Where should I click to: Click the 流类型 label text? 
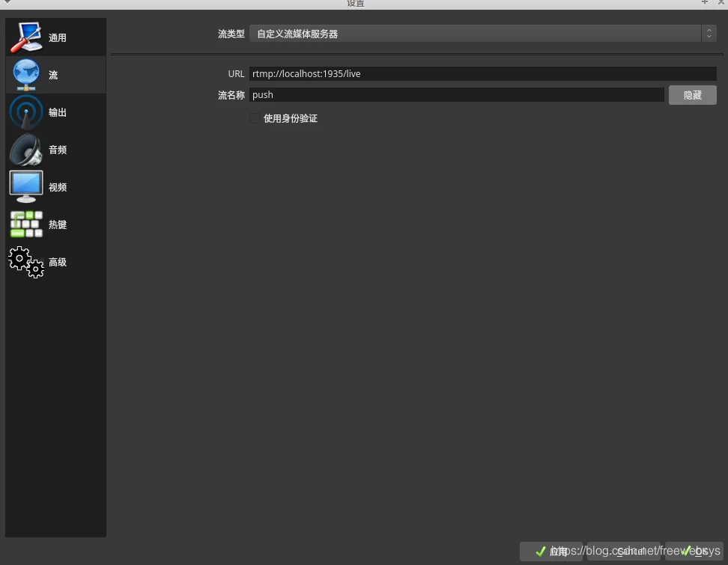[x=231, y=34]
